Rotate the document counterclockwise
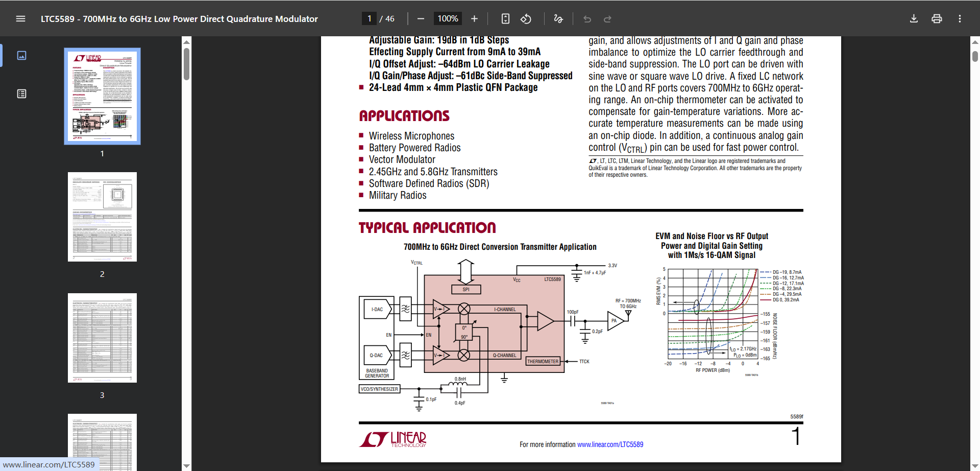Image resolution: width=980 pixels, height=471 pixels. [526, 19]
